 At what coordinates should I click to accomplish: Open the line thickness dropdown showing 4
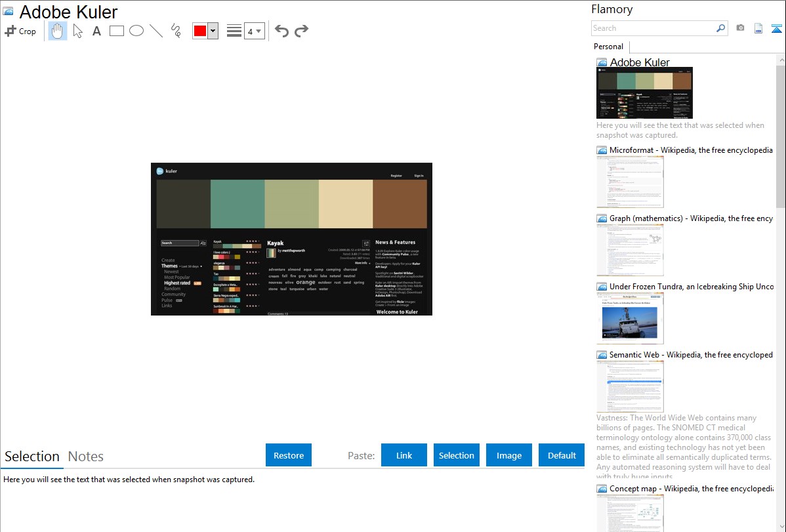pyautogui.click(x=255, y=31)
